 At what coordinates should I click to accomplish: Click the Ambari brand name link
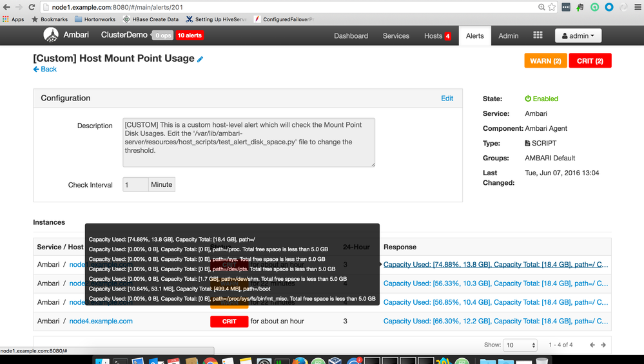(x=76, y=35)
